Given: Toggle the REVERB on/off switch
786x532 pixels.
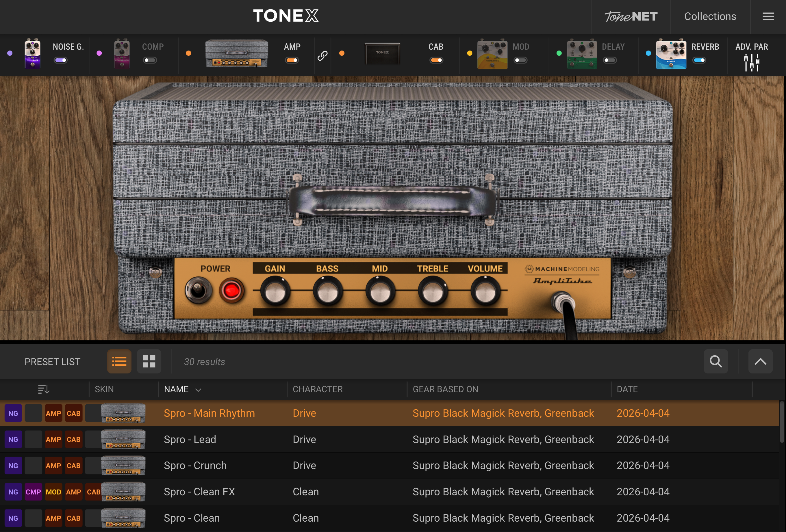Looking at the screenshot, I should (x=699, y=60).
